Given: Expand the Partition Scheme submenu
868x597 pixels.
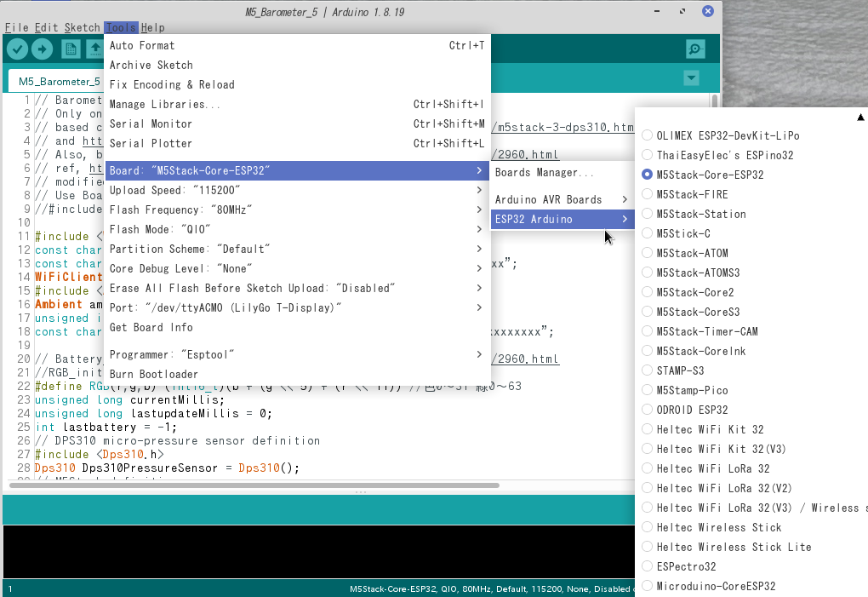Looking at the screenshot, I should point(297,249).
